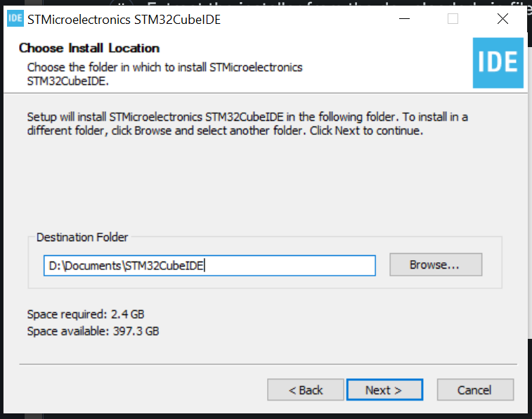Click the Choose Install Location heading
The height and width of the screenshot is (419, 532).
[x=89, y=49]
